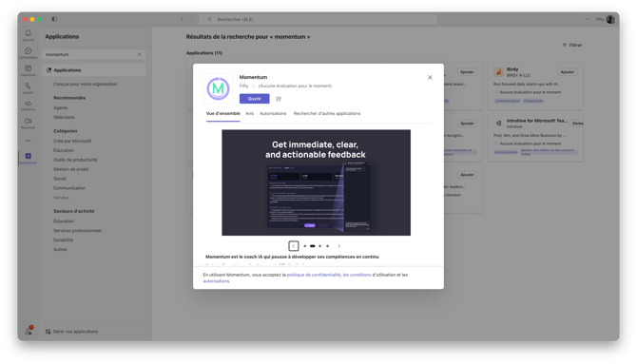This screenshot has height=364, width=637.
Task: Go back with the title bar left arrow
Action: pos(182,19)
